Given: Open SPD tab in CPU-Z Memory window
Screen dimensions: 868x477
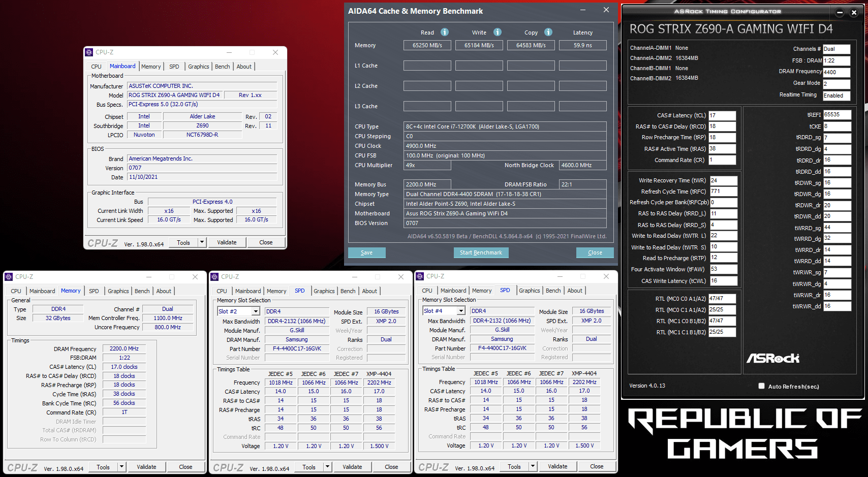Looking at the screenshot, I should coord(94,291).
